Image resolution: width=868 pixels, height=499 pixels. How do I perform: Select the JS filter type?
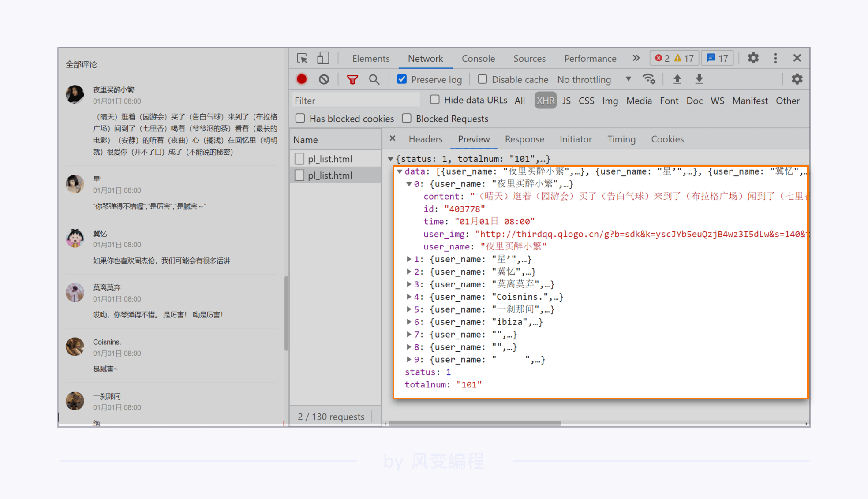click(x=566, y=101)
